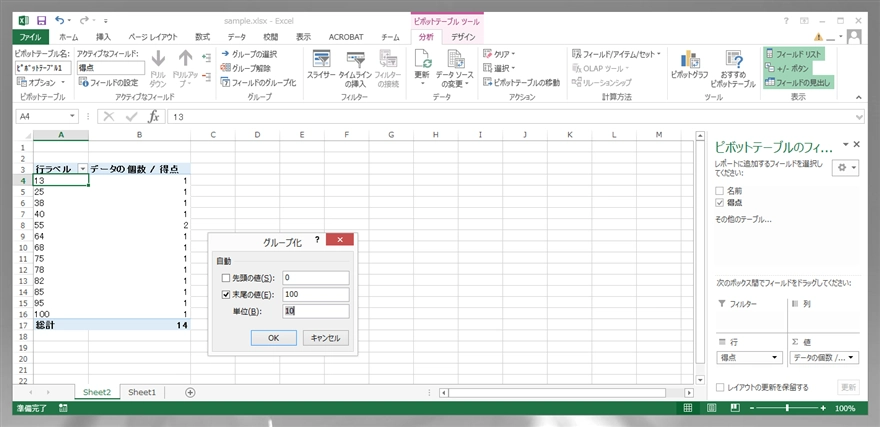This screenshot has height=427, width=880.
Task: Confirm grouping with the OK button
Action: point(273,338)
